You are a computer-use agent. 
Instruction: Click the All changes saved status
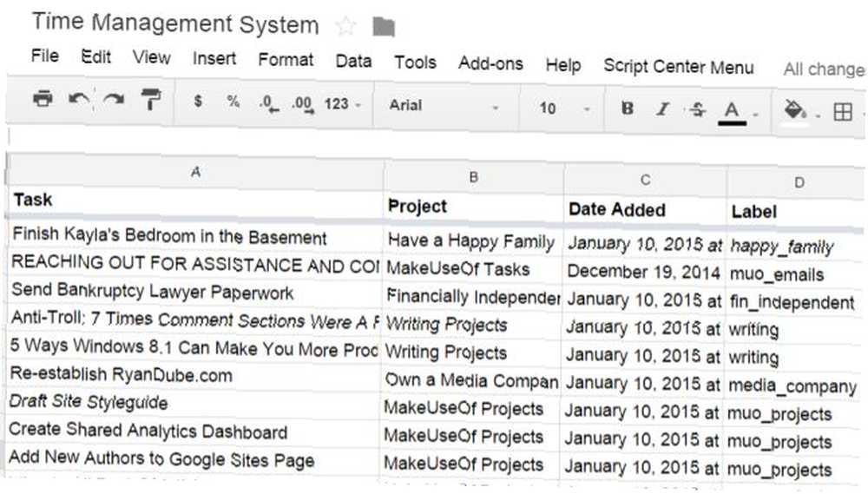click(x=824, y=69)
